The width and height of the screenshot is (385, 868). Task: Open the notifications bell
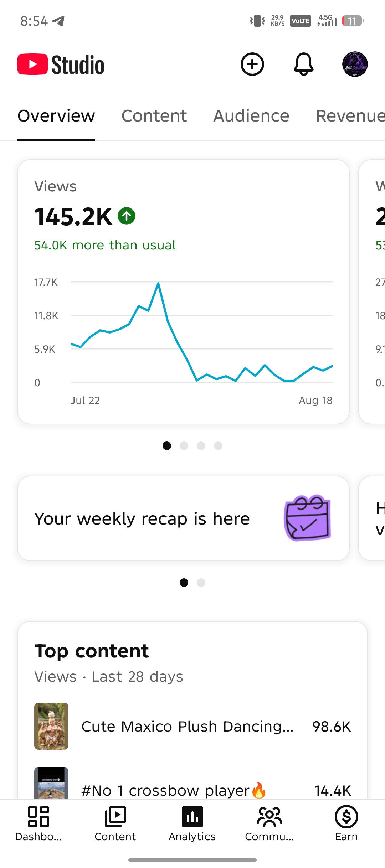click(x=303, y=64)
